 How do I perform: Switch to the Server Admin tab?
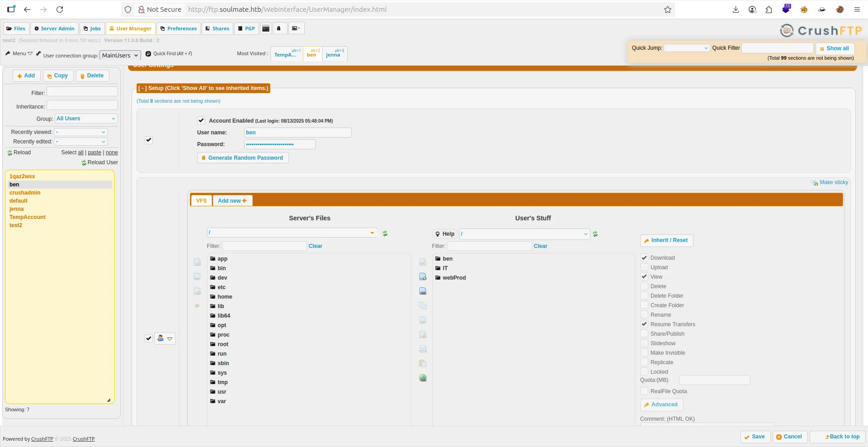click(x=54, y=29)
